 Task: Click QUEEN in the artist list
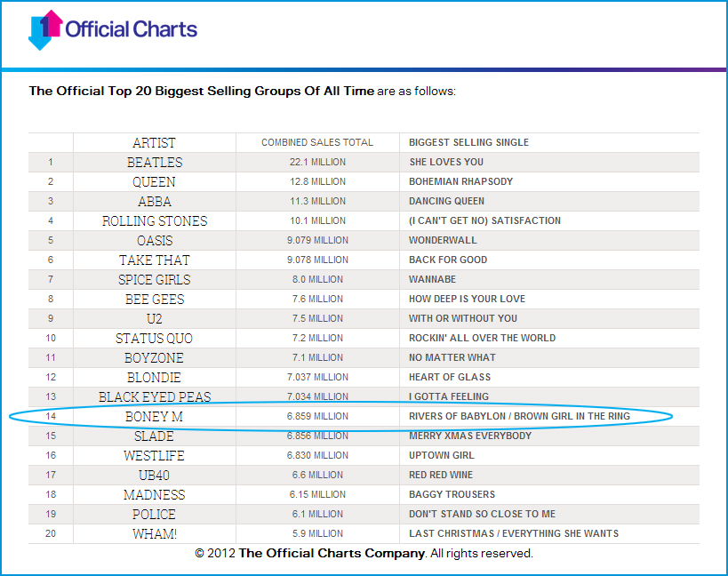coord(154,181)
